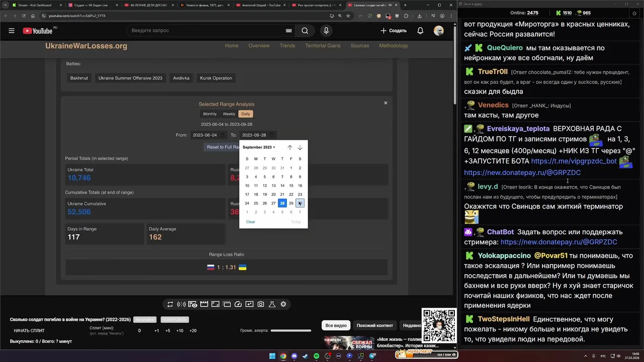Adjust the Громк. алерта volume slider
644x362 pixels.
291,331
